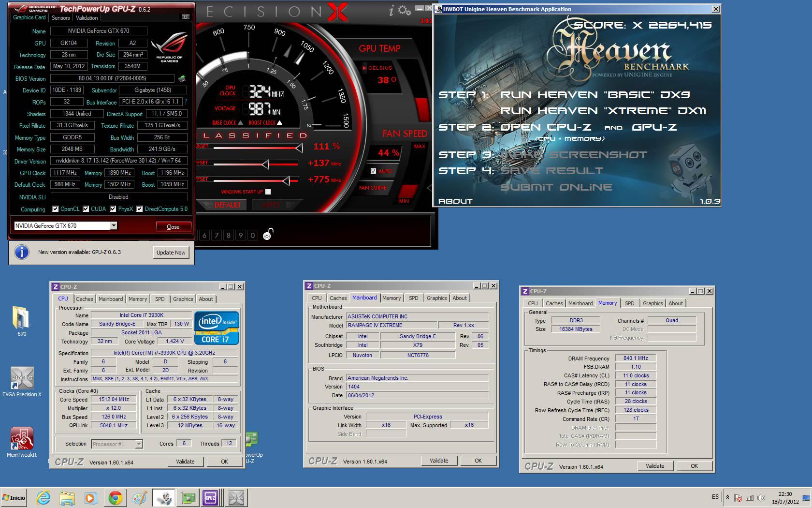Click the Inicio start button
Image resolution: width=812 pixels, height=508 pixels.
pos(14,498)
